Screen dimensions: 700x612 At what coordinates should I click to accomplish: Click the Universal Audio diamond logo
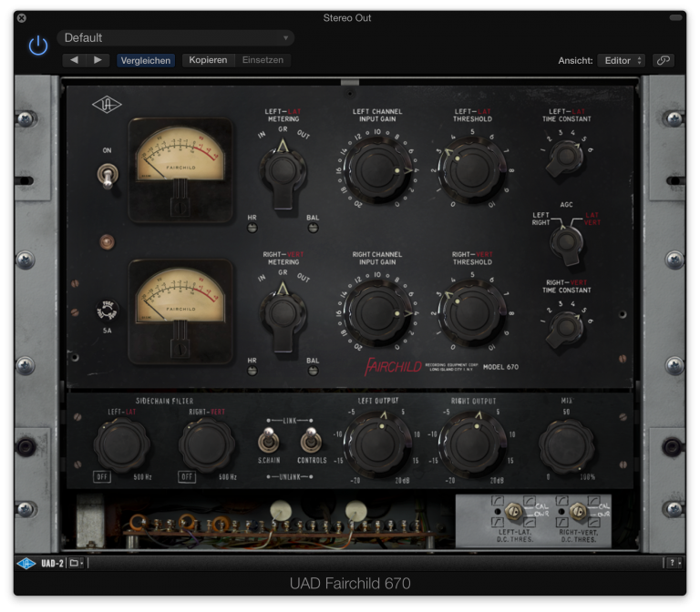tap(107, 104)
